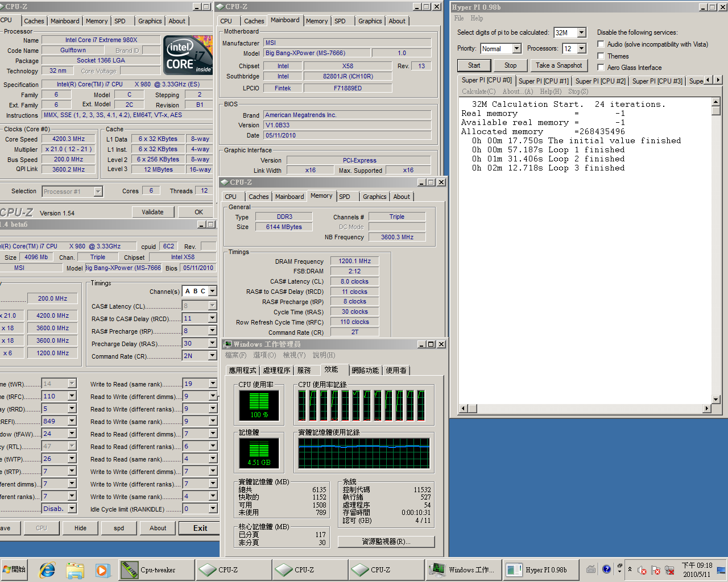Click OK button in CPU-Z
This screenshot has height=582, width=728.
(x=198, y=212)
